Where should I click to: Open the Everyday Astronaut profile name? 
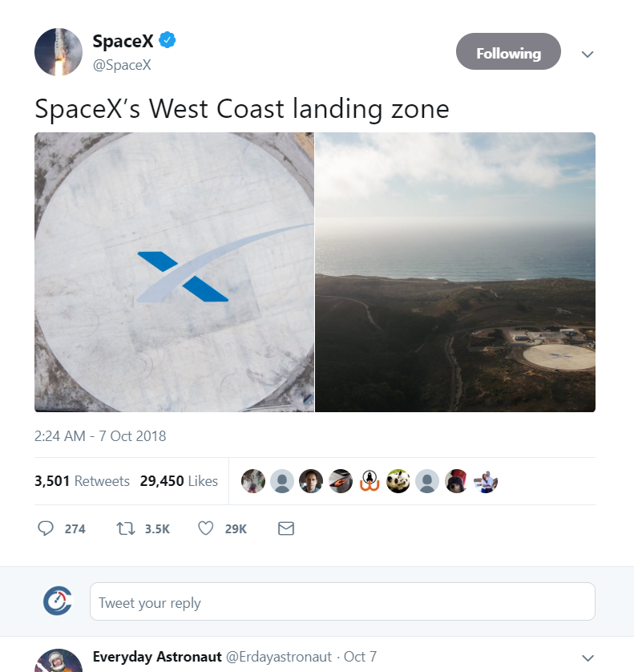[x=157, y=657]
